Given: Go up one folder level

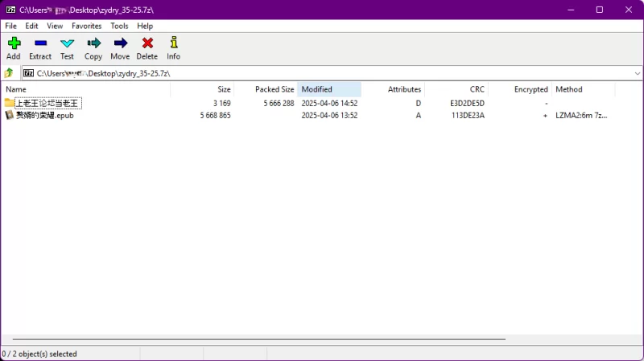Looking at the screenshot, I should point(9,73).
